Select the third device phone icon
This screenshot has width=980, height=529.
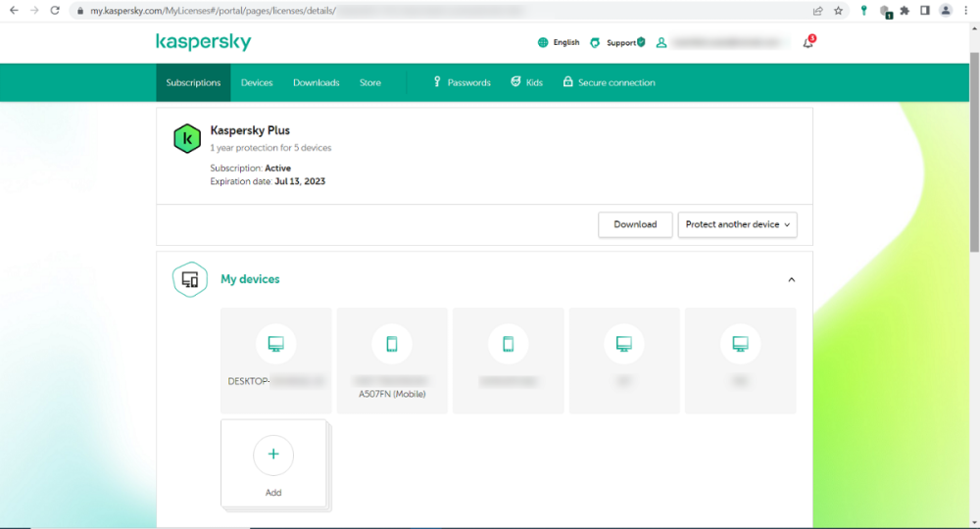point(508,344)
